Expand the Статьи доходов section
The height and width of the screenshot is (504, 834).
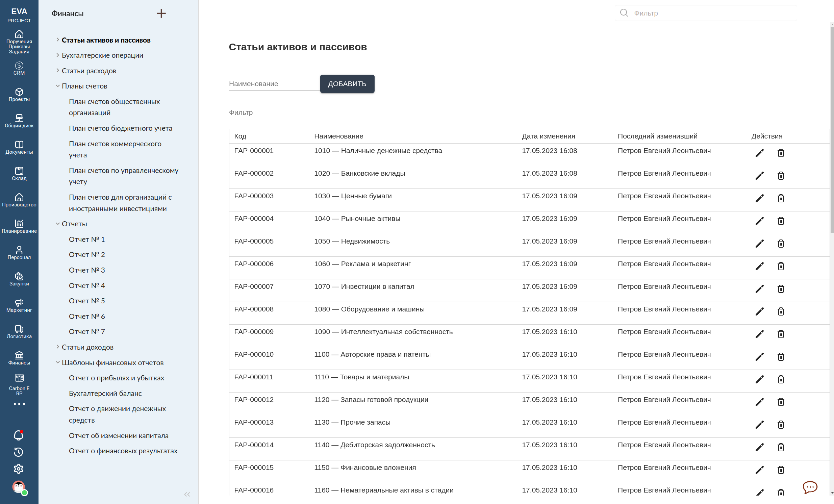click(x=57, y=347)
